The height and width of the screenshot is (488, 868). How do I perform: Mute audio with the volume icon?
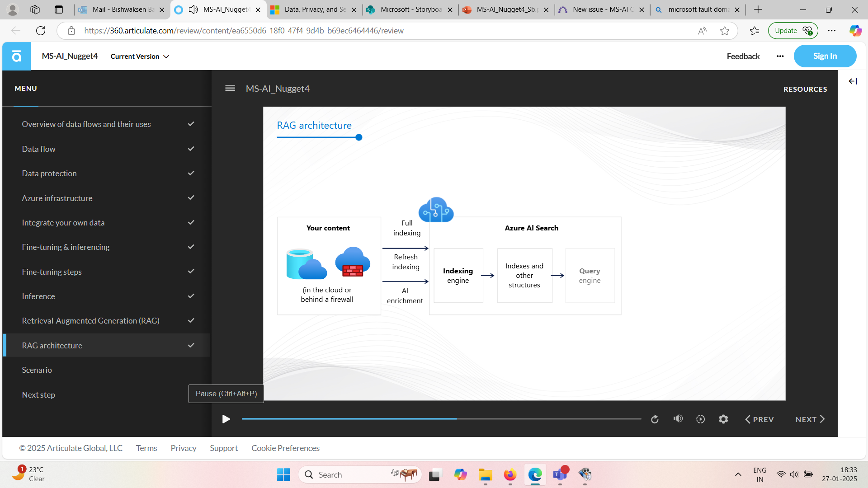pos(678,419)
